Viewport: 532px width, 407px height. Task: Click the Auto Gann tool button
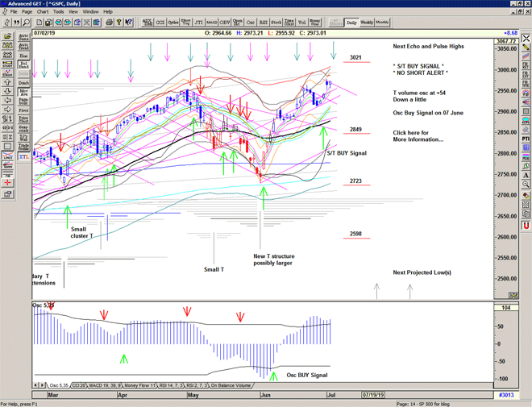23,38
